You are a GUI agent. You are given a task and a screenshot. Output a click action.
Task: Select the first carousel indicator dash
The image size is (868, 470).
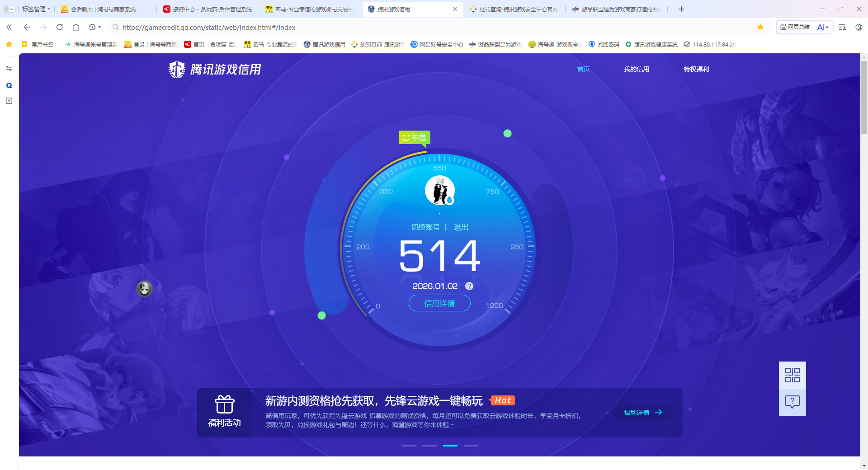(408, 446)
